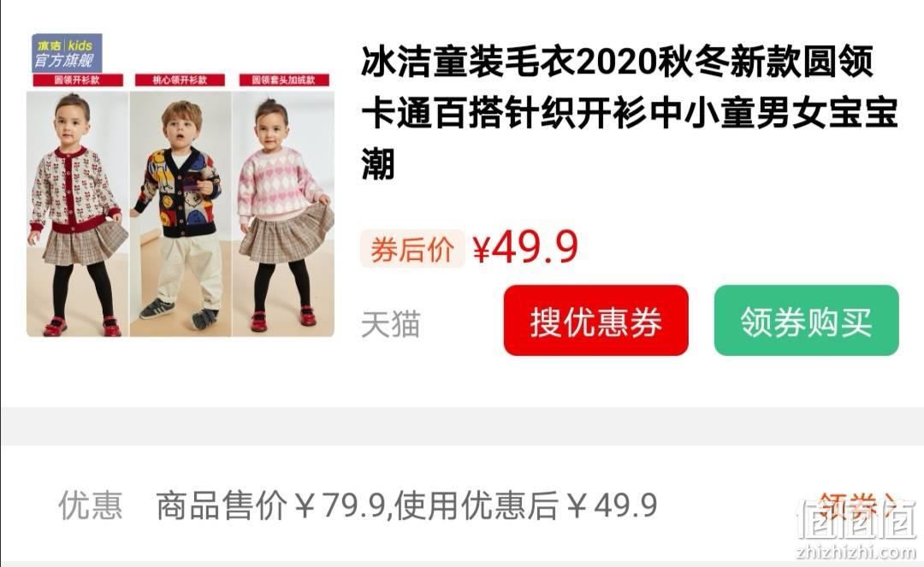The height and width of the screenshot is (567, 924).
Task: Click the 天猫 store source label
Action: coord(391,324)
